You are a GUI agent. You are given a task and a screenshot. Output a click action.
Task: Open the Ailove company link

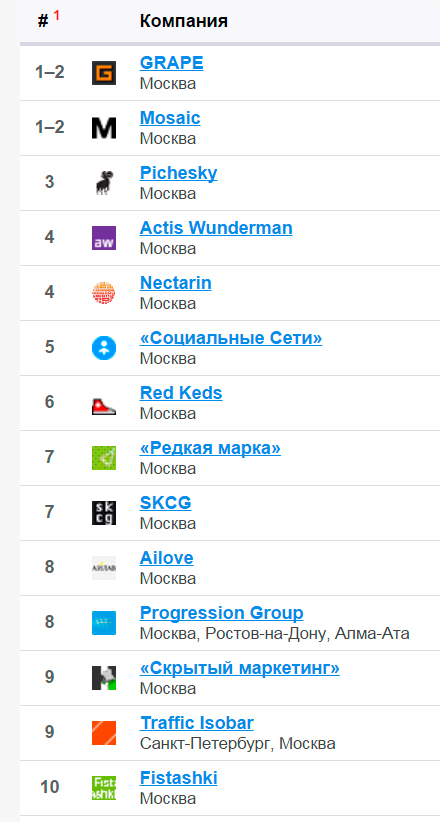pyautogui.click(x=166, y=558)
